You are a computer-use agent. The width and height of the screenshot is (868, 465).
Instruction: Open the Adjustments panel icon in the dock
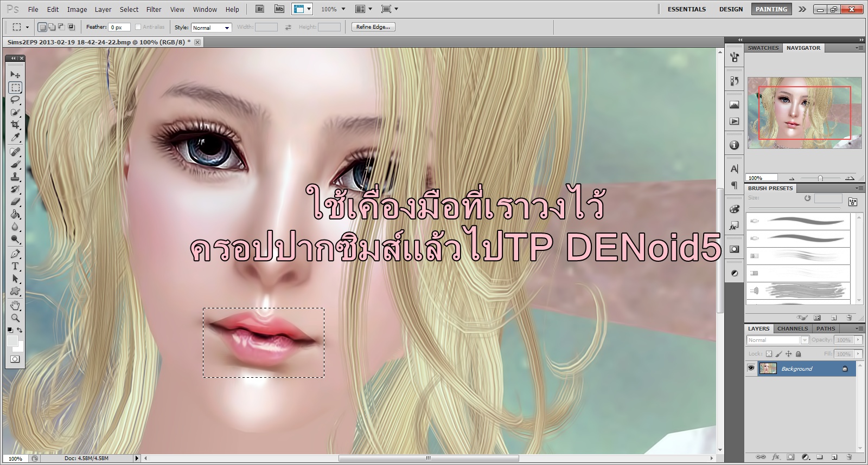(734, 273)
